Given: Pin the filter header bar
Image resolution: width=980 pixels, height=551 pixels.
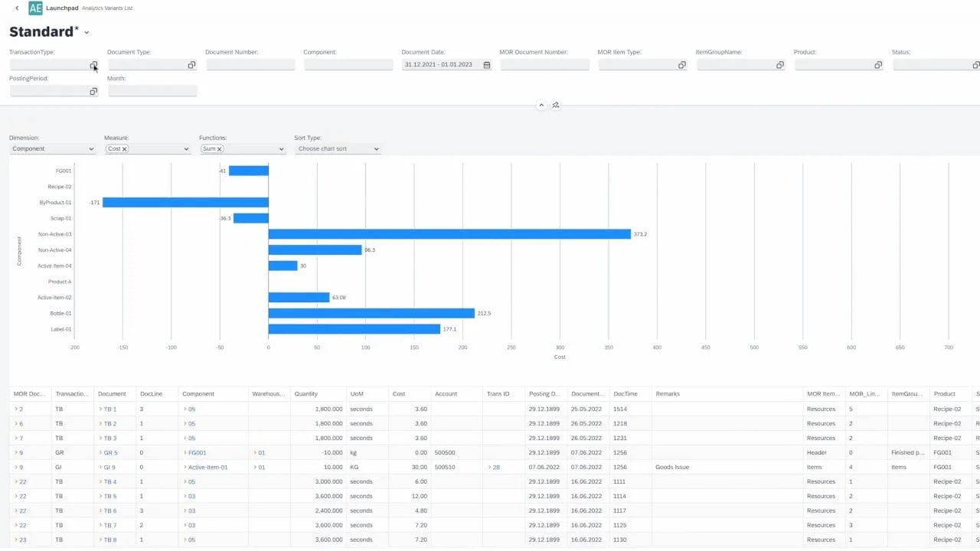Looking at the screenshot, I should click(x=556, y=105).
